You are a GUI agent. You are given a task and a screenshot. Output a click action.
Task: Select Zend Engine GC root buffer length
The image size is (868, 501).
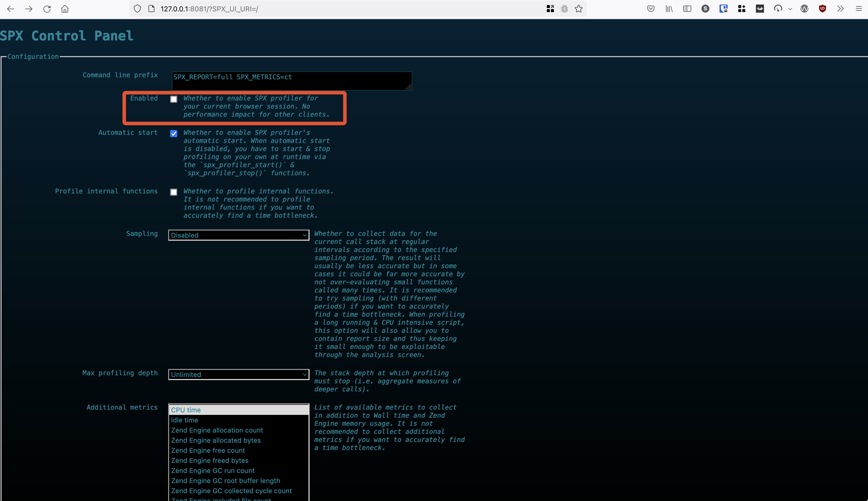(239, 481)
